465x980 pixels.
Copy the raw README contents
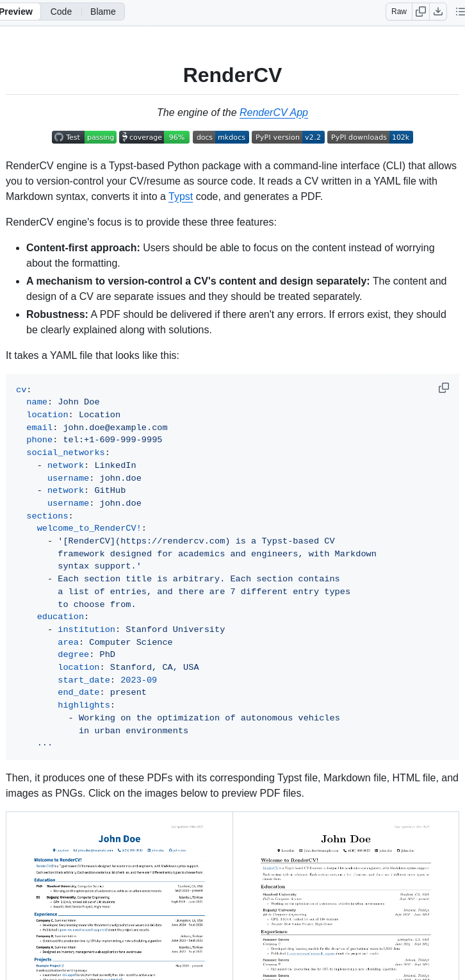[421, 12]
